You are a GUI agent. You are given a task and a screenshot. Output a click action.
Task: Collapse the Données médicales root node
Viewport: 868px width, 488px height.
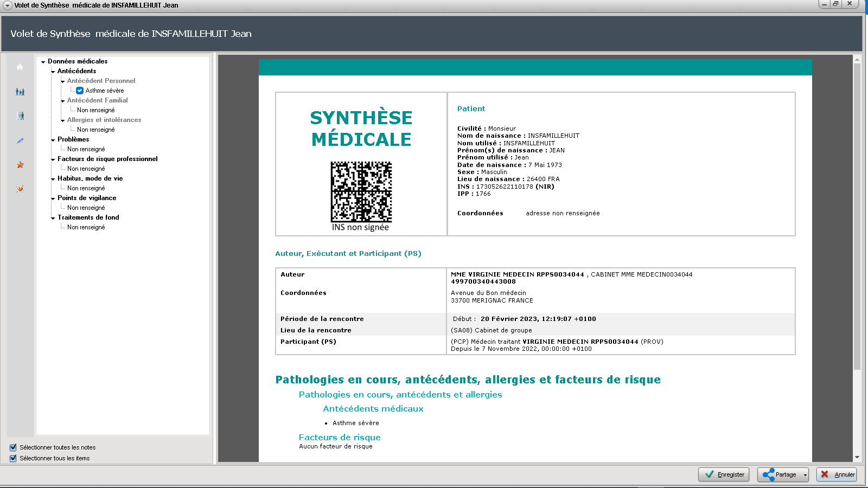tap(43, 62)
